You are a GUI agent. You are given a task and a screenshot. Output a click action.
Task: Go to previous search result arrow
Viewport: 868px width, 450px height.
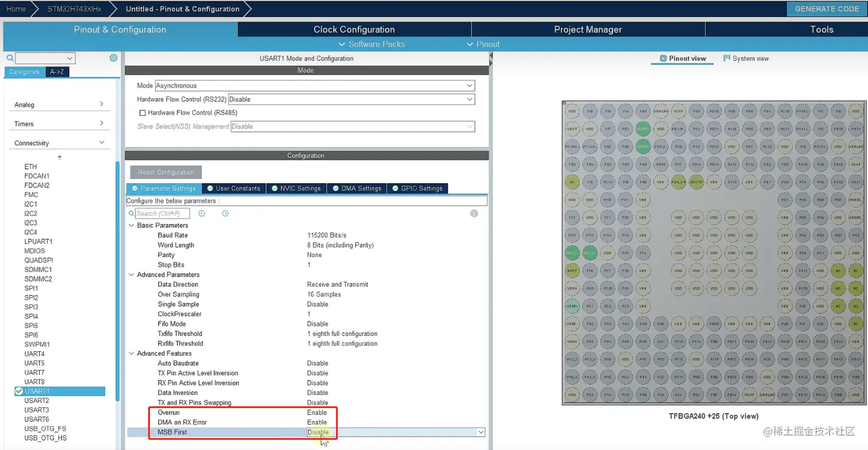click(x=202, y=214)
